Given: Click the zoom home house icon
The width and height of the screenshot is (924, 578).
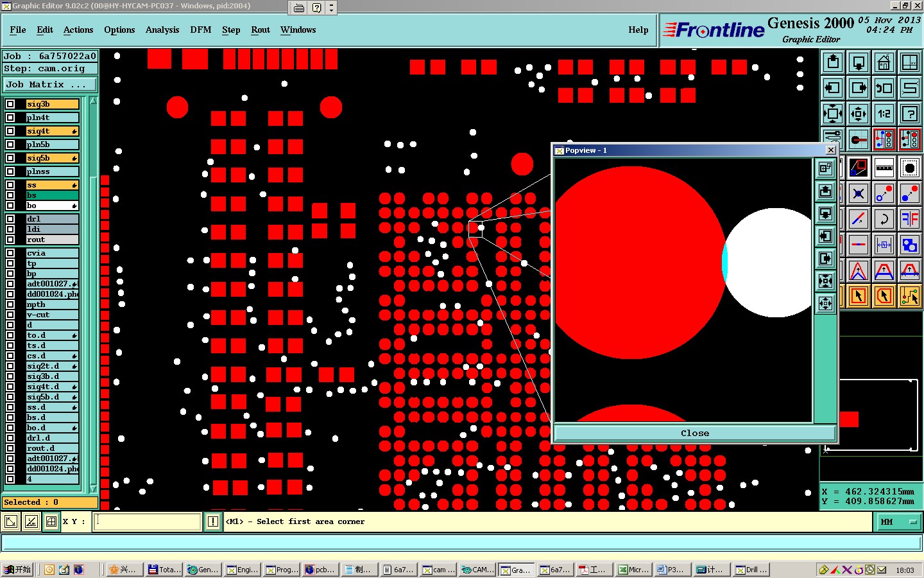Looking at the screenshot, I should (884, 62).
